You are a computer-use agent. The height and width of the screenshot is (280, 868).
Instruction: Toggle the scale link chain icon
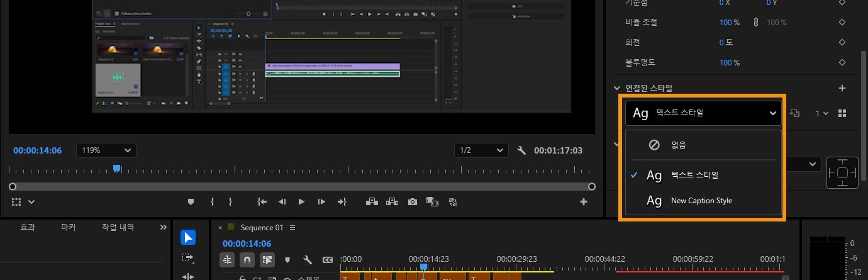pyautogui.click(x=755, y=22)
